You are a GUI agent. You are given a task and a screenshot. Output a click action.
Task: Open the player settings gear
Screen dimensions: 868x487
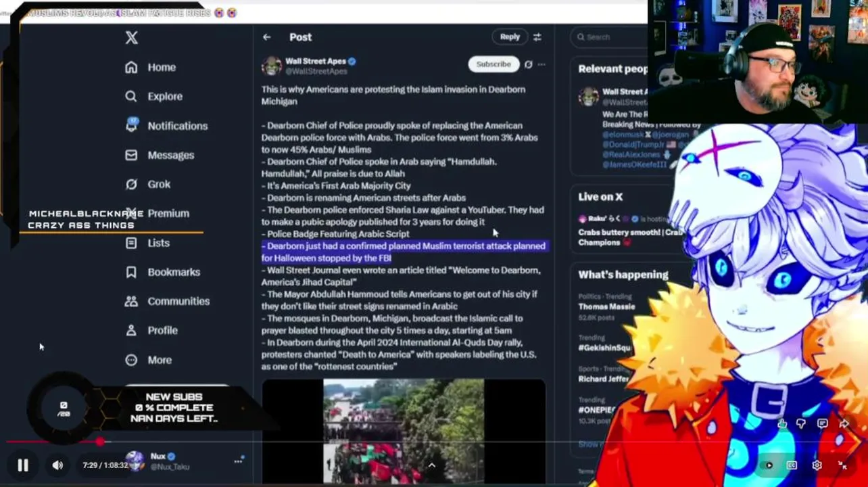click(817, 465)
